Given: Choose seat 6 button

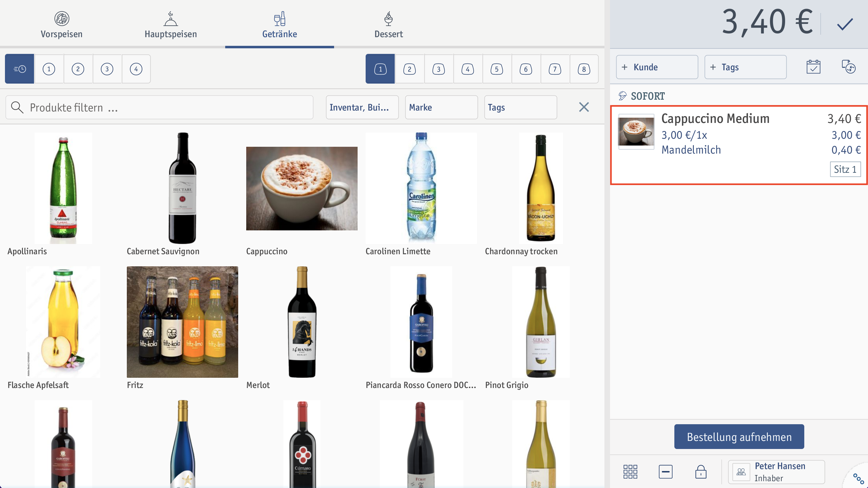Looking at the screenshot, I should [526, 69].
